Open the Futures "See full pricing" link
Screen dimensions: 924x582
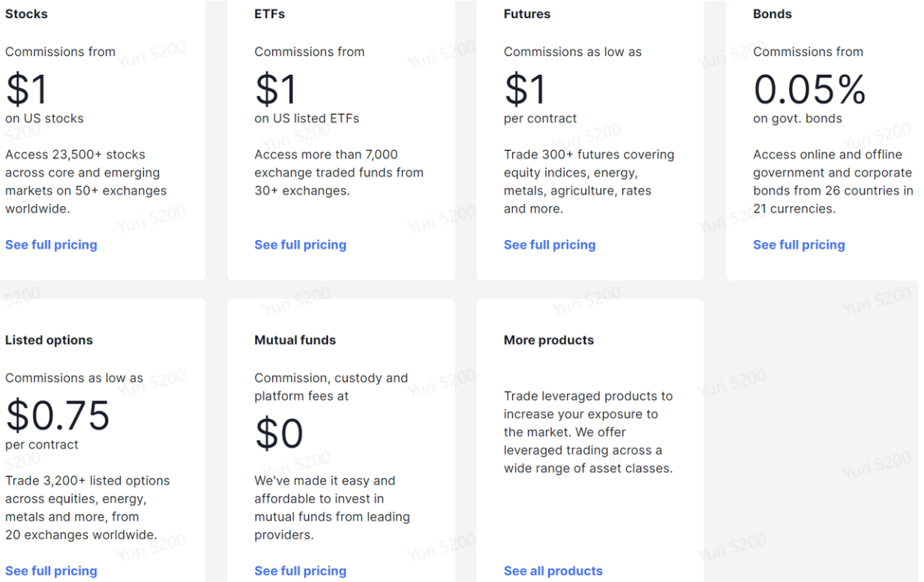coord(550,244)
